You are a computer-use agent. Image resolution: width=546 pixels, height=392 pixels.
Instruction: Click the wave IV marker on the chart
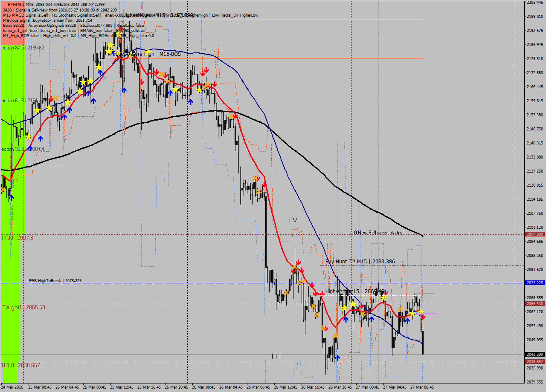coord(293,220)
